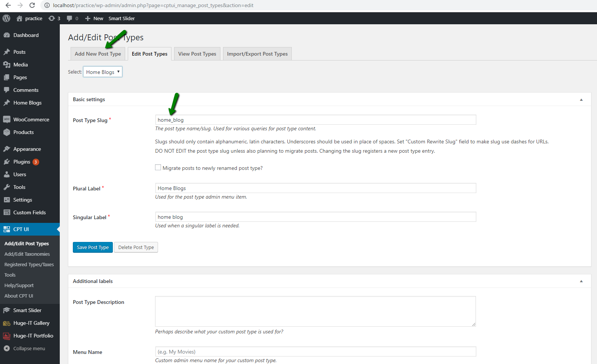Click the Delete Post Type button

point(136,248)
